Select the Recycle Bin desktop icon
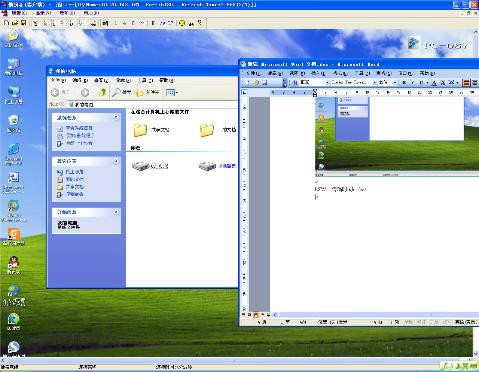This screenshot has width=479, height=372. 13,124
